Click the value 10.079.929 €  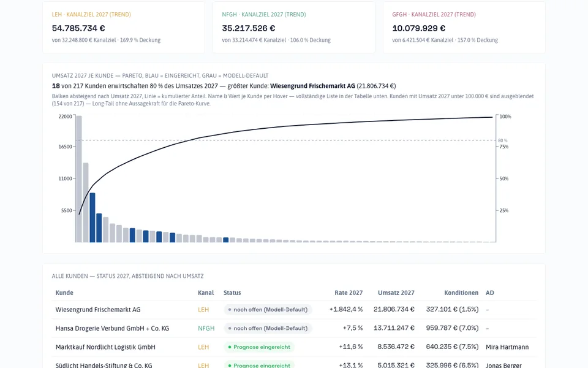coord(418,28)
